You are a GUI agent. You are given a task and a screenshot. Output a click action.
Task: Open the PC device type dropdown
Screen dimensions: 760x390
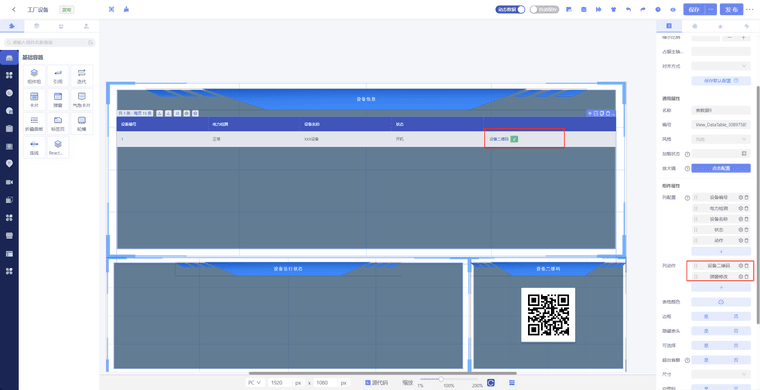click(254, 383)
